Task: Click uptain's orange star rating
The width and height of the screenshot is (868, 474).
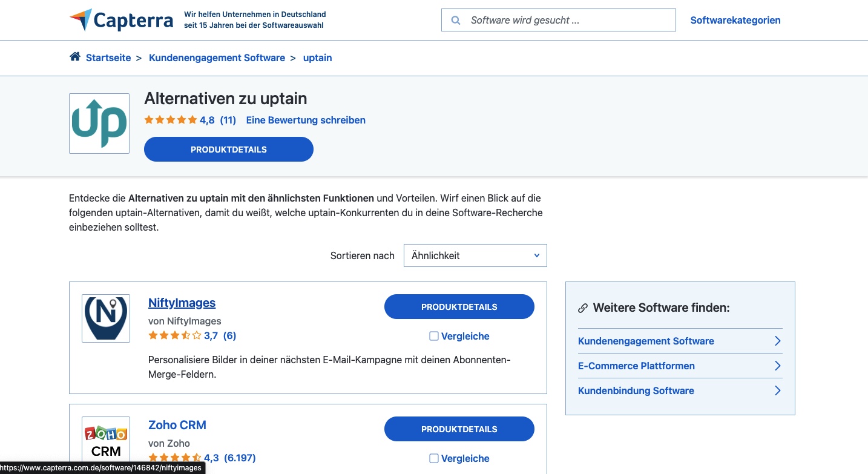Action: pos(171,120)
